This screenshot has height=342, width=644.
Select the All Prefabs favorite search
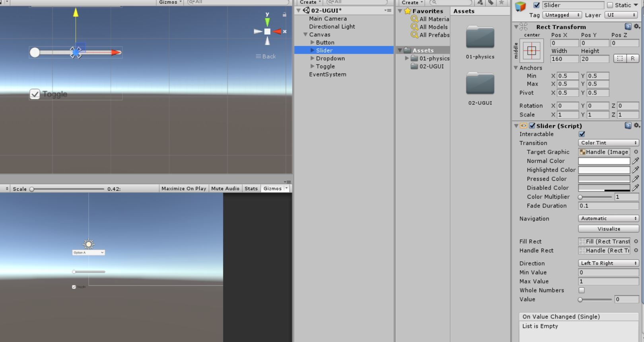point(430,35)
